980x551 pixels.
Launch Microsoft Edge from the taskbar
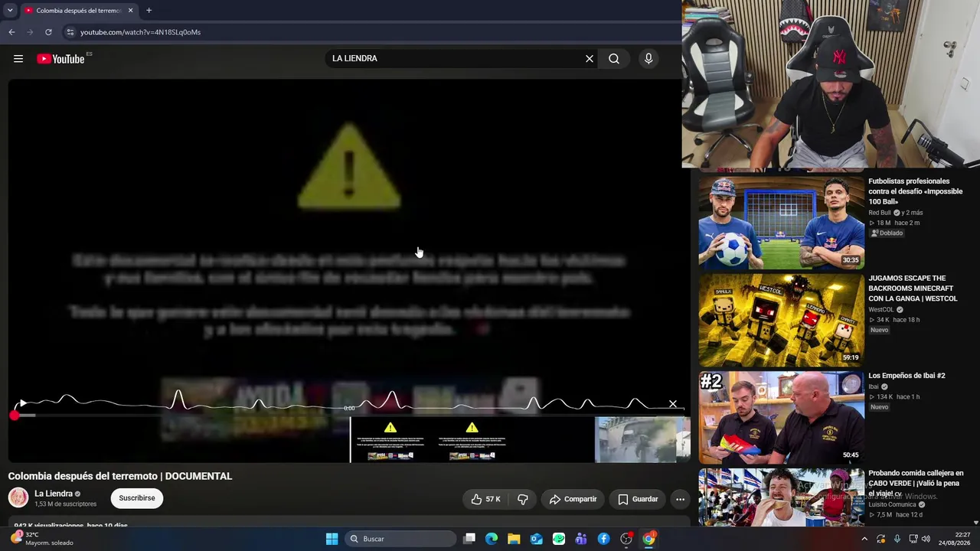point(492,539)
